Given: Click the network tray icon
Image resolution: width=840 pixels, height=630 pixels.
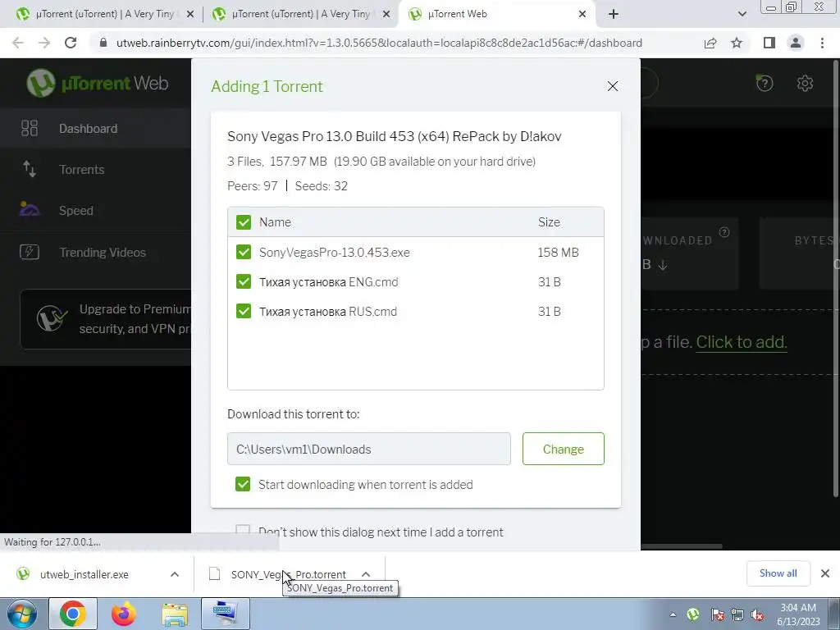Looking at the screenshot, I should pos(737,614).
